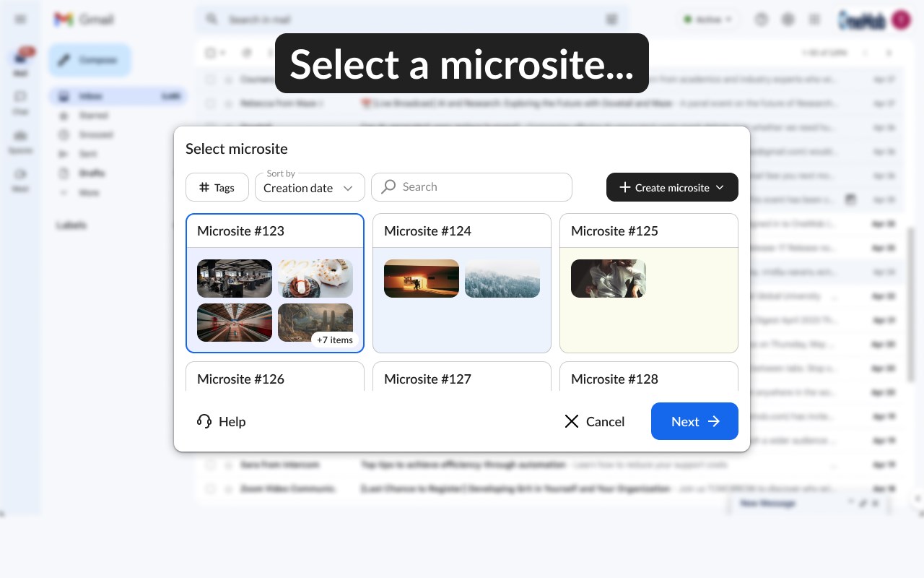Choose Microsite #127 from the list
Image resolution: width=924 pixels, height=578 pixels.
pyautogui.click(x=462, y=377)
